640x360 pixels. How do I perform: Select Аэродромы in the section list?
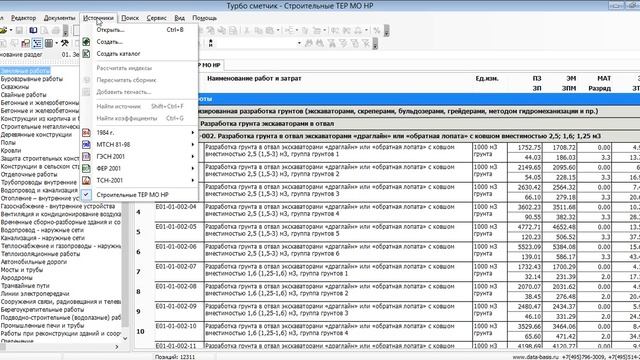tap(17, 278)
